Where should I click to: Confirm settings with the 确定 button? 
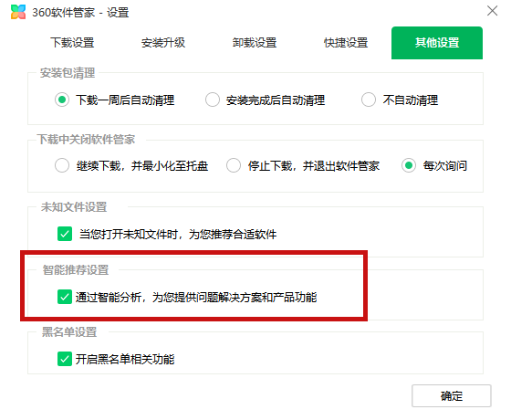(x=452, y=396)
